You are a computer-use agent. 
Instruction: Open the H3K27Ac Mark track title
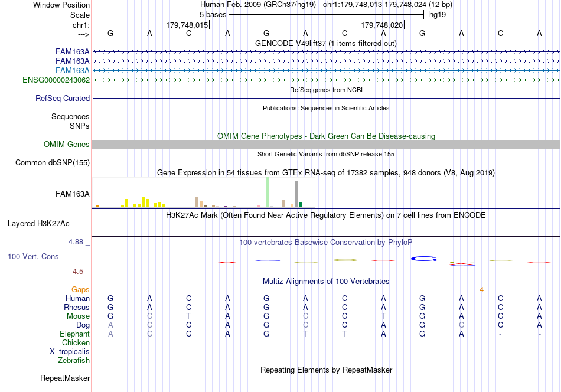326,215
